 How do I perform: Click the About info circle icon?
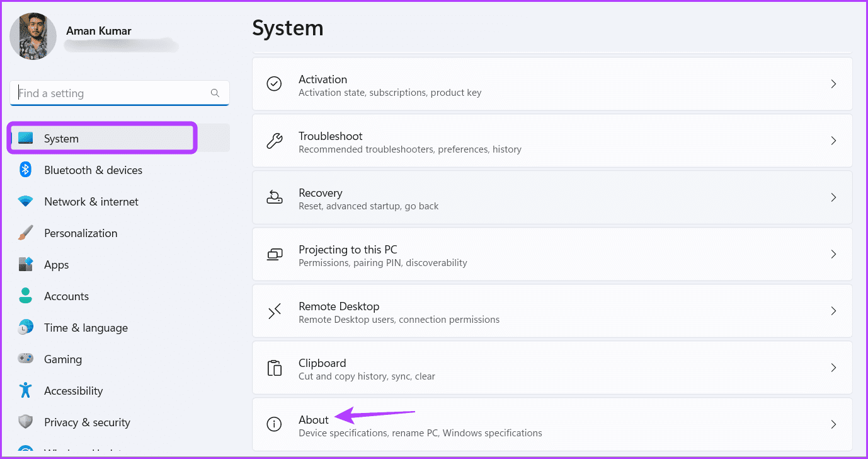pos(274,424)
